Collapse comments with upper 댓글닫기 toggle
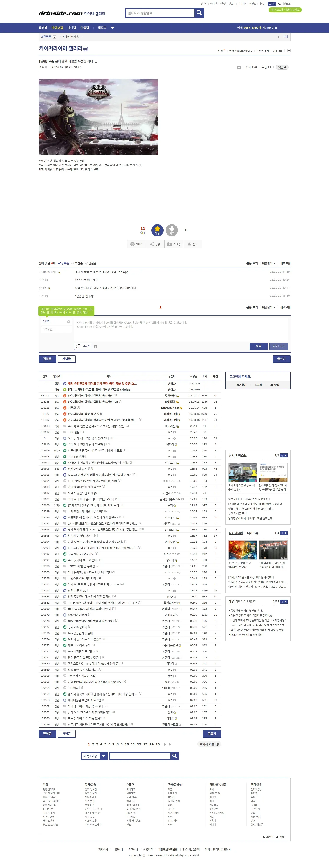 coord(268,263)
